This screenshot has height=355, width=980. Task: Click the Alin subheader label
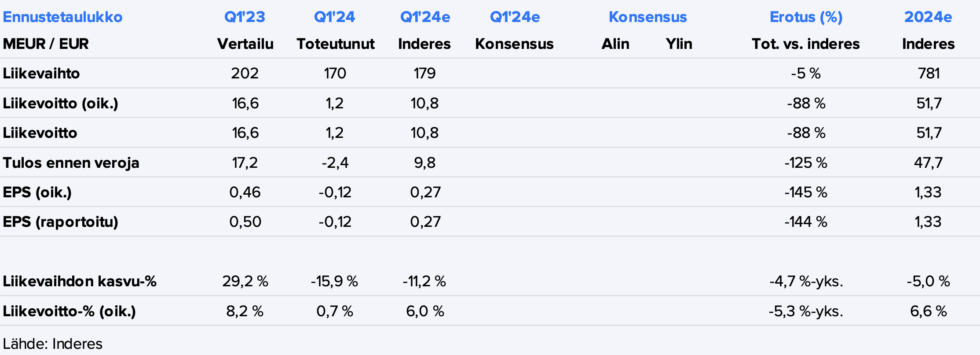point(615,44)
